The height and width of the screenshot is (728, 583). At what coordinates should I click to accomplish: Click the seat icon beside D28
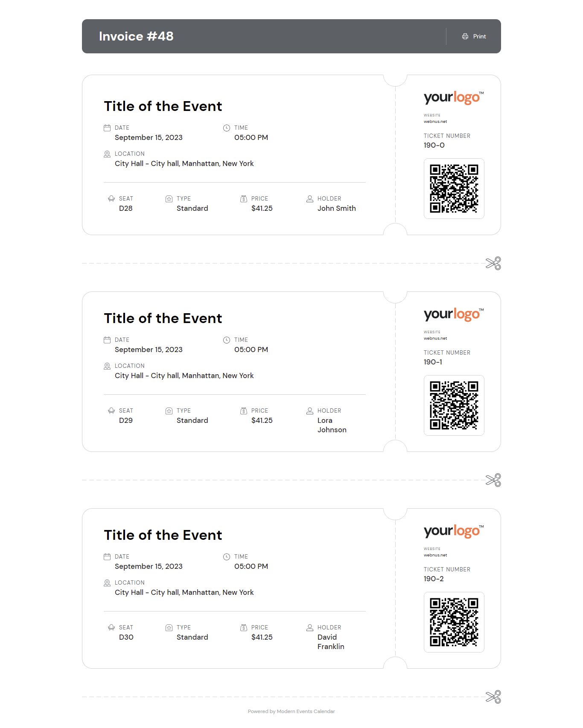111,198
